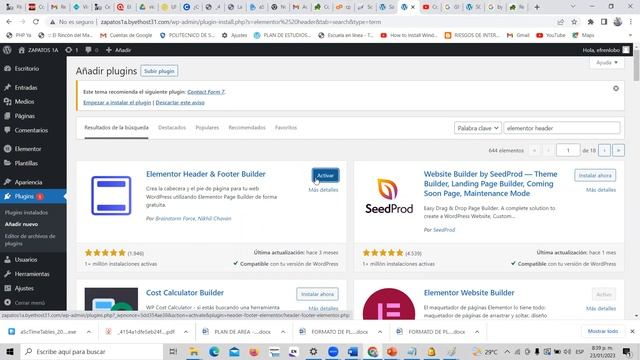Viewport: 640px width, 360px height.
Task: Open Editor de archivos de plugins
Action: point(30,240)
